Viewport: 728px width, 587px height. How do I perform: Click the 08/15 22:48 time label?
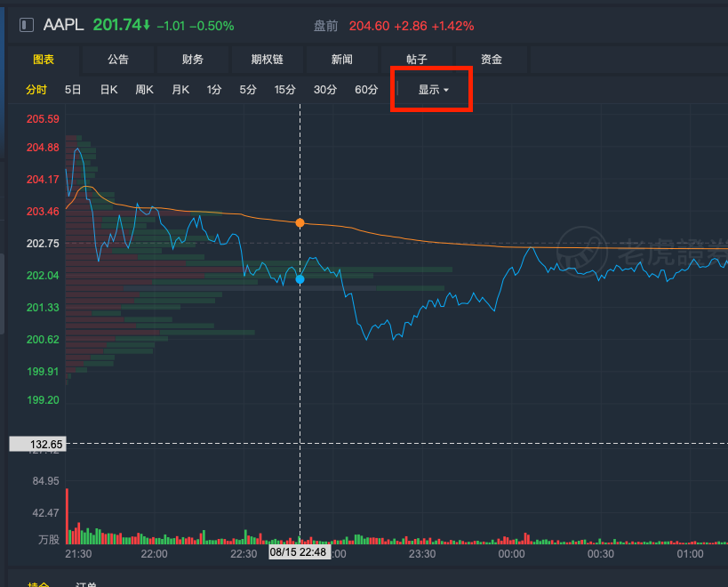point(299,552)
